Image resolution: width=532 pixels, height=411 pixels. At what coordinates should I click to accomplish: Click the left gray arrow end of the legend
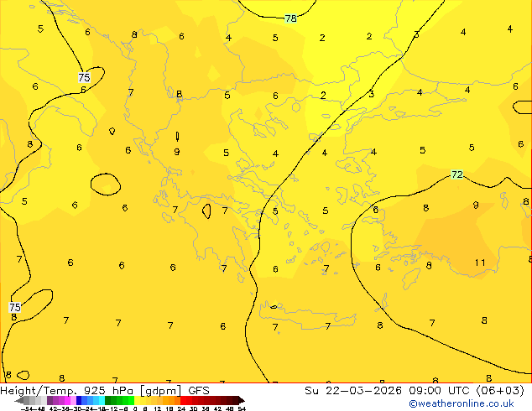pos(18,400)
